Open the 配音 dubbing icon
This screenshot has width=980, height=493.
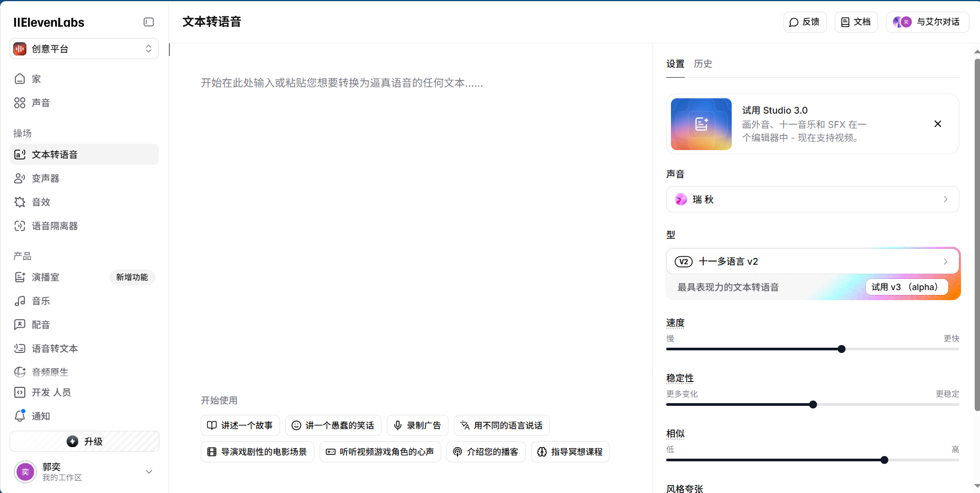click(x=20, y=324)
